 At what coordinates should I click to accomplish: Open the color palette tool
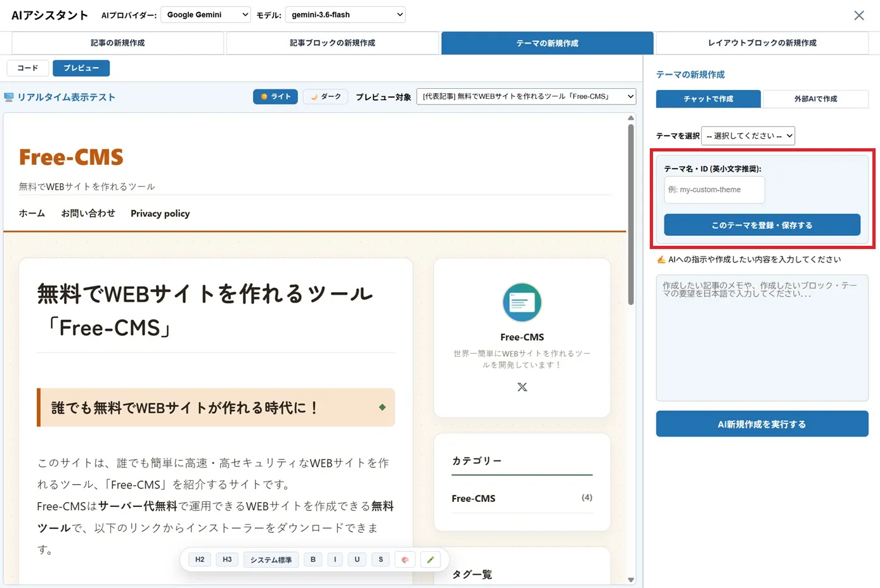tap(405, 559)
